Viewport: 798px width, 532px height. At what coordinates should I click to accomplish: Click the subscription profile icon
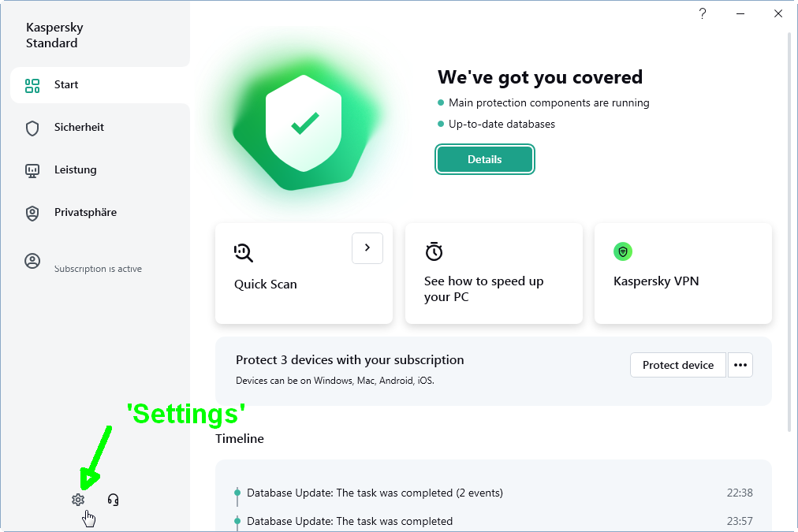[x=32, y=262]
